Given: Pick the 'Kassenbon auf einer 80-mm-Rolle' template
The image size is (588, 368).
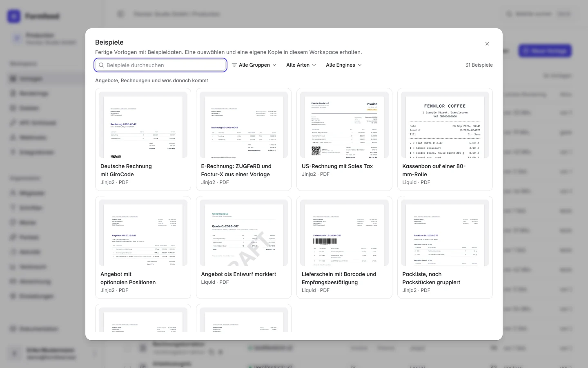Looking at the screenshot, I should [x=445, y=139].
